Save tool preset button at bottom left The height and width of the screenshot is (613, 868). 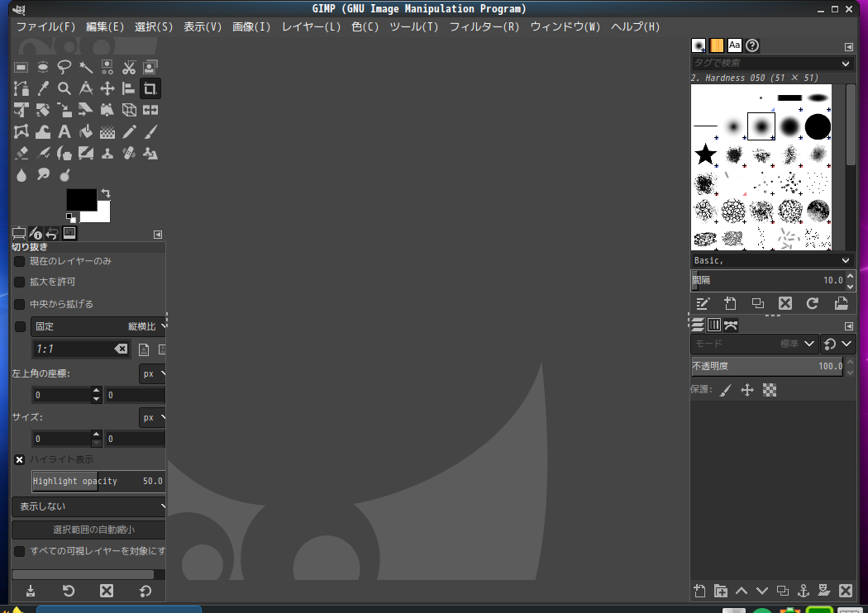pos(31,591)
